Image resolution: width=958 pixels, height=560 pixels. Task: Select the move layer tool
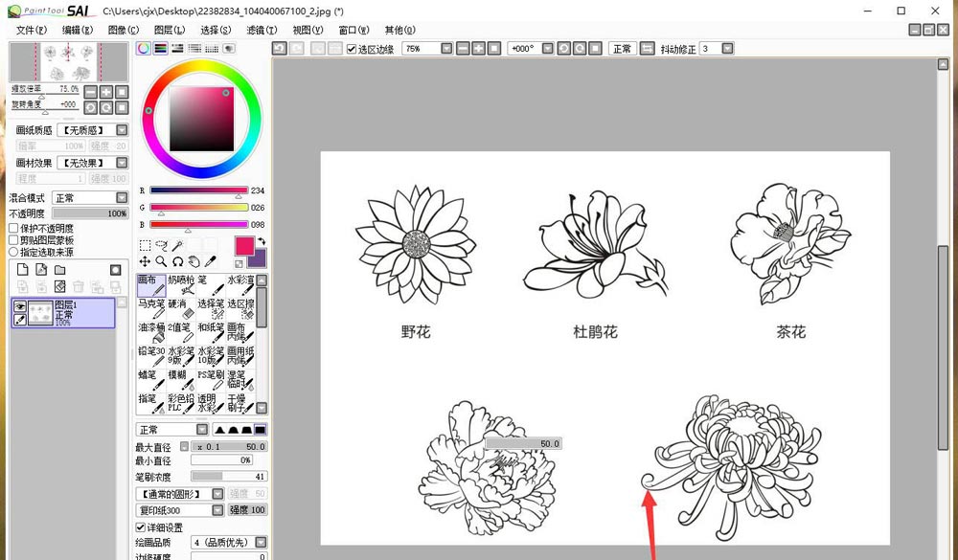point(145,261)
